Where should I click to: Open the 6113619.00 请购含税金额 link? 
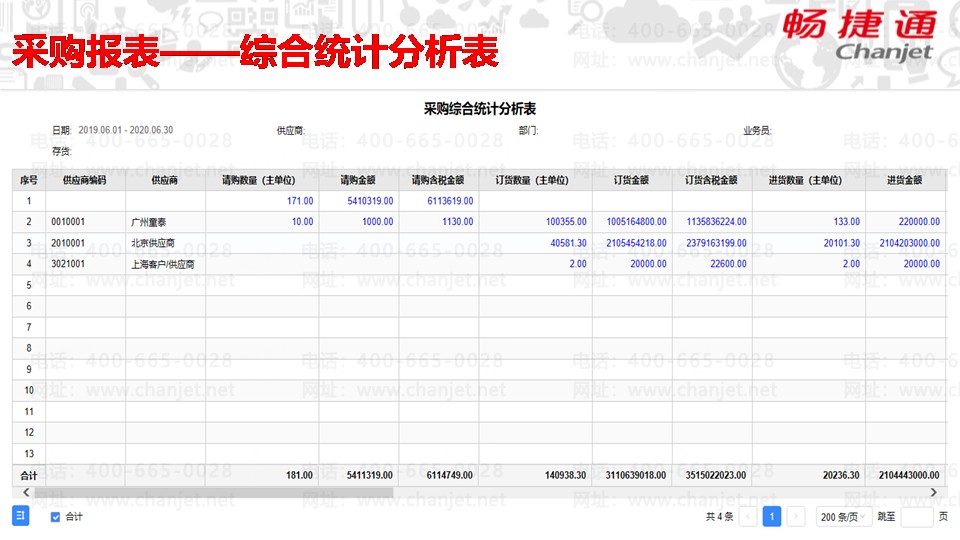pos(450,201)
